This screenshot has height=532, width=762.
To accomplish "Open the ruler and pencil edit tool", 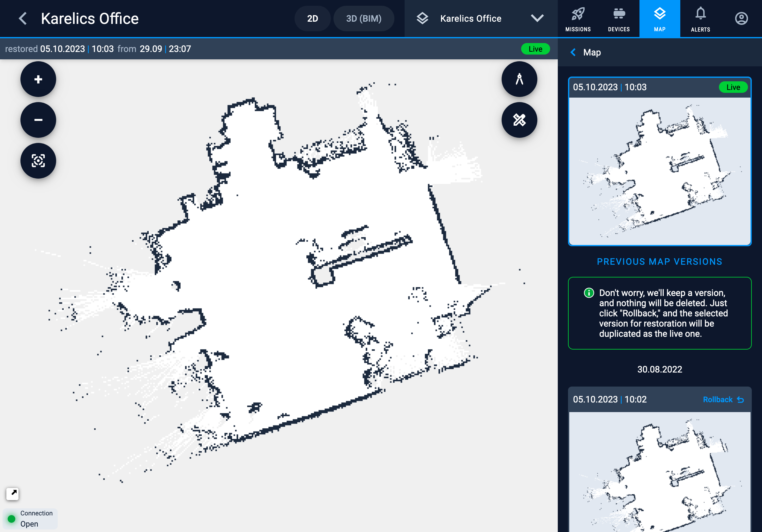I will pyautogui.click(x=519, y=120).
